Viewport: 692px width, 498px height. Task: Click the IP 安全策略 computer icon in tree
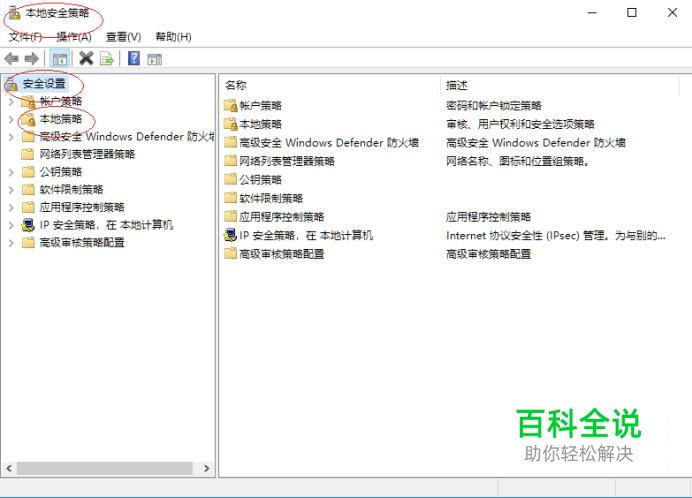coord(28,225)
